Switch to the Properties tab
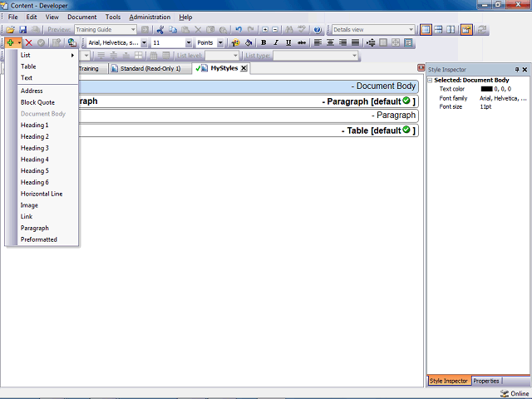 pos(485,381)
